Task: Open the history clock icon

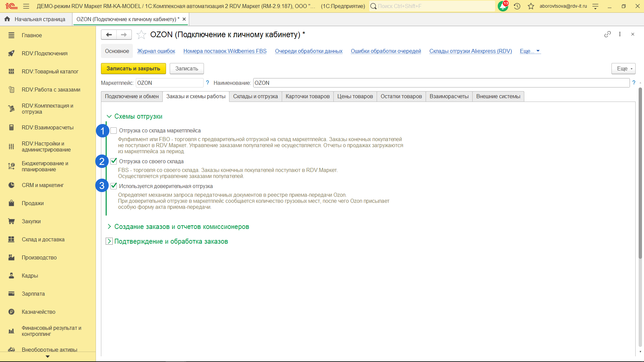Action: point(517,6)
